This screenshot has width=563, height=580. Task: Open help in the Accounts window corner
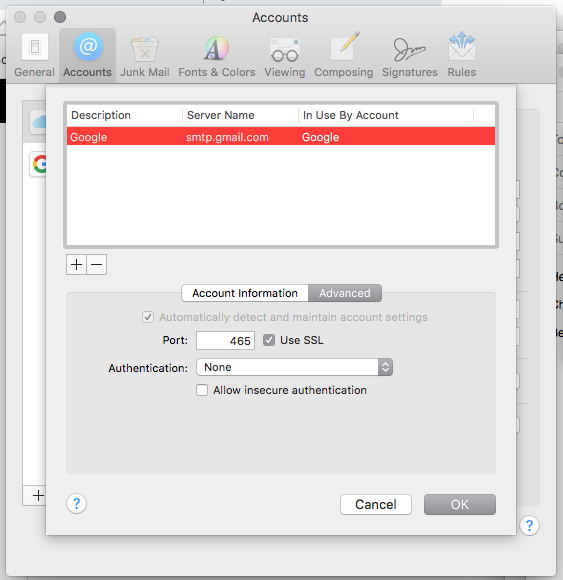(x=529, y=525)
